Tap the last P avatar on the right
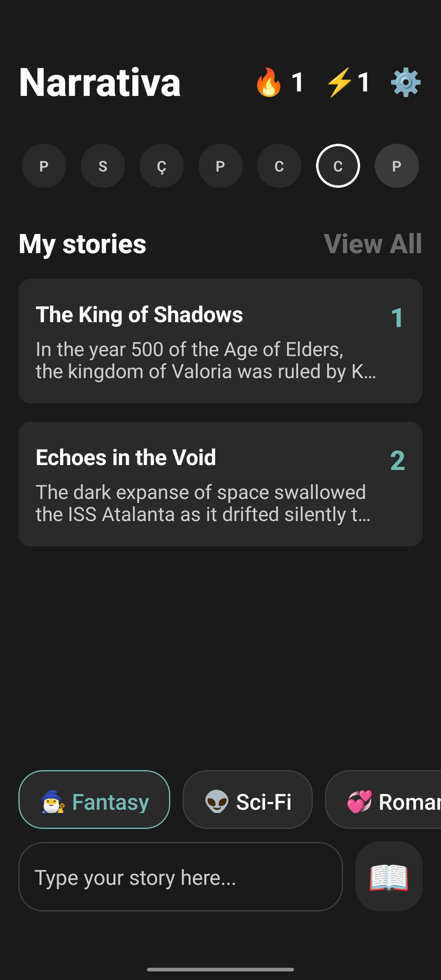Screen dimensions: 441x980 (x=397, y=166)
